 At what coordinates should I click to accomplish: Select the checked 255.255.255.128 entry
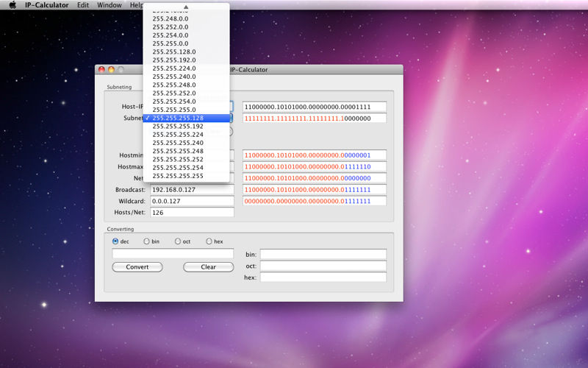click(x=187, y=118)
